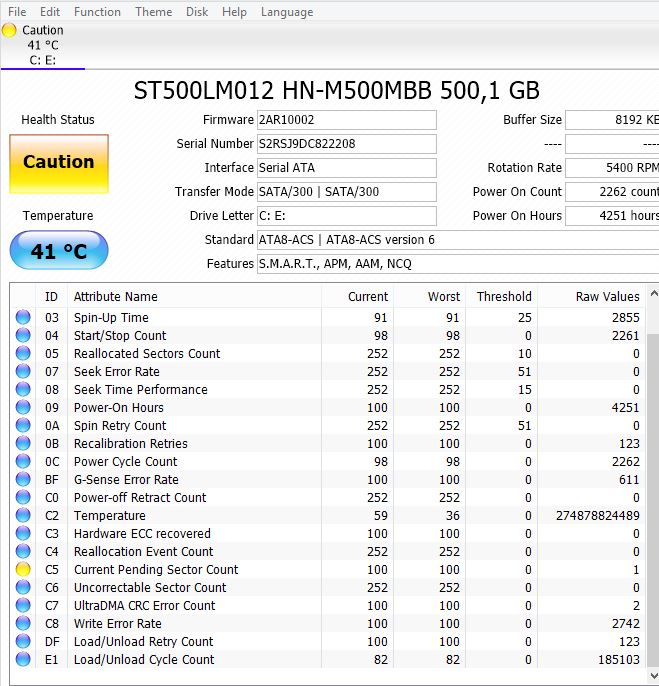Click the vertical scrollbar thumb of attribute list

pos(653,499)
